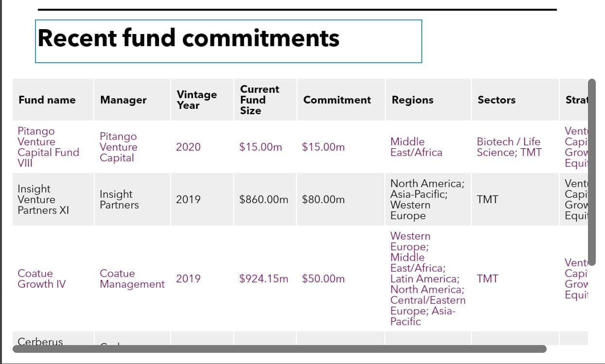605x364 pixels.
Task: Click the Insight row regions cell starting "North America; Asia-Pacific"
Action: click(428, 199)
